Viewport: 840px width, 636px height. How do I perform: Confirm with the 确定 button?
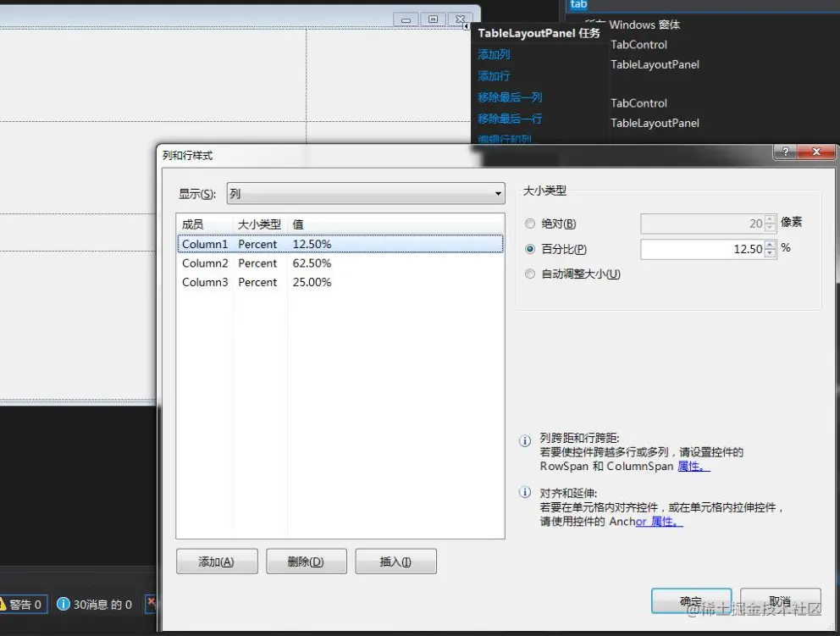tap(691, 601)
